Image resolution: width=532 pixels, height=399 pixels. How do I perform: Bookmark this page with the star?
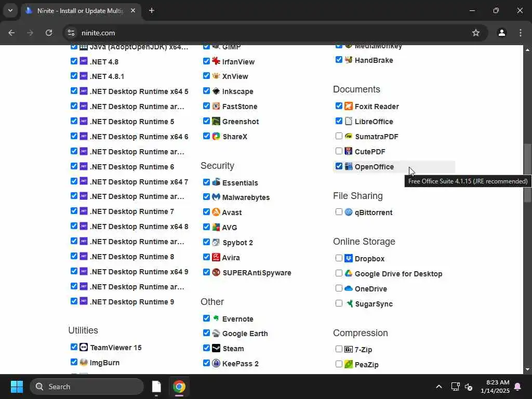pos(476,33)
